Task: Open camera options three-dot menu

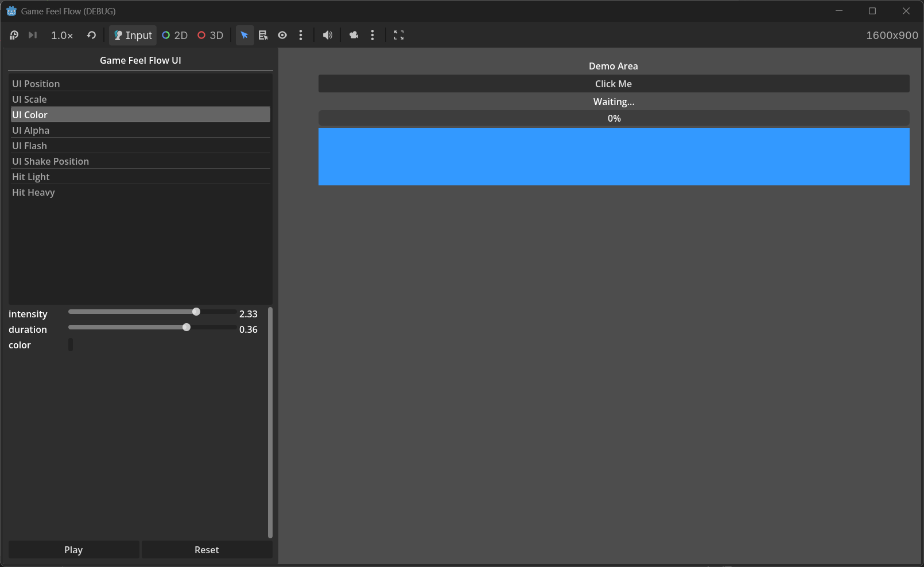Action: click(x=372, y=35)
